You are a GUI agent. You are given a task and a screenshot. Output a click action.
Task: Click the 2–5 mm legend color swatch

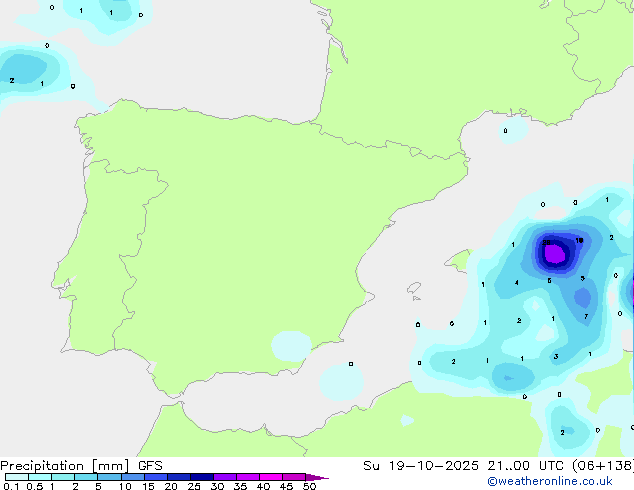pyautogui.click(x=86, y=477)
